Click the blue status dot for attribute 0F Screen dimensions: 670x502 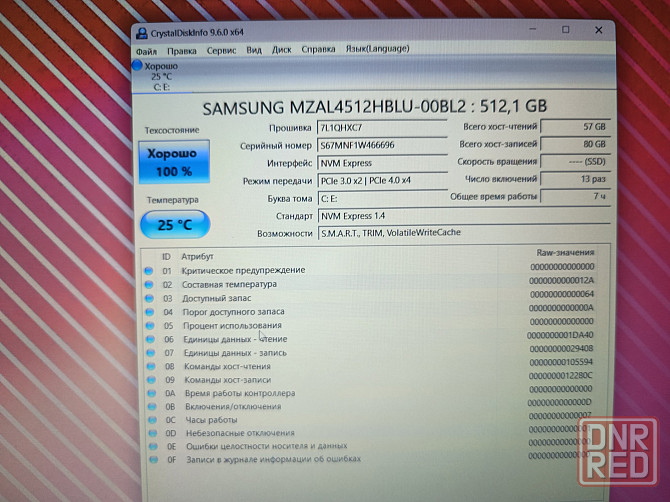(x=154, y=459)
